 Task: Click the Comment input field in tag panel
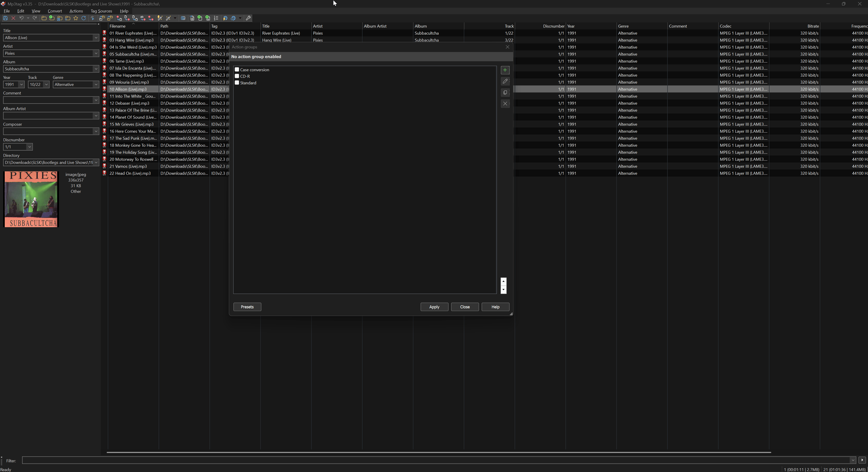point(48,100)
